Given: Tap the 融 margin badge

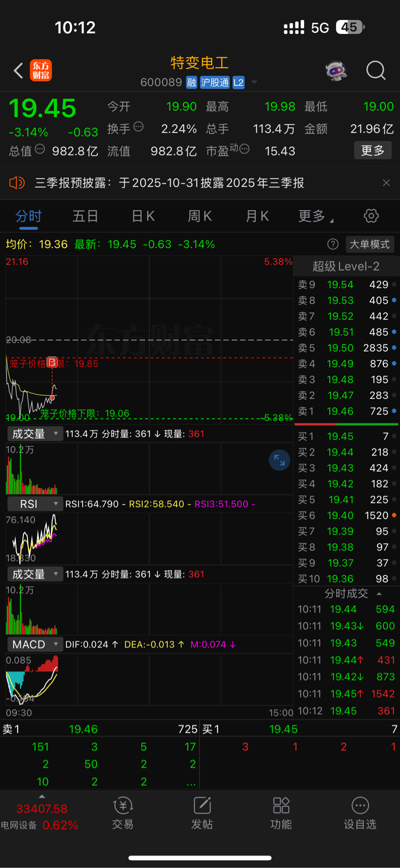Looking at the screenshot, I should point(191,82).
